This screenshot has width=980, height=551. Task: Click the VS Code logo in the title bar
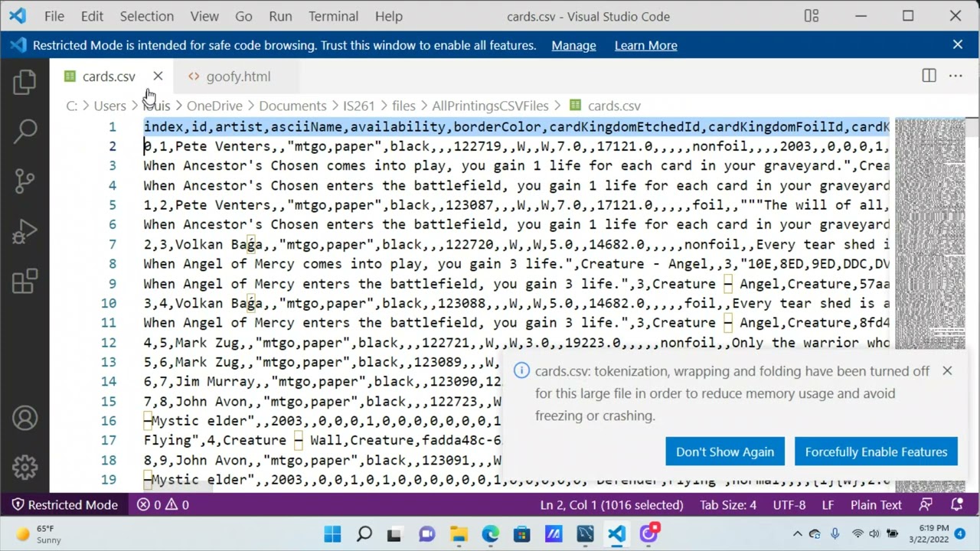coord(17,16)
